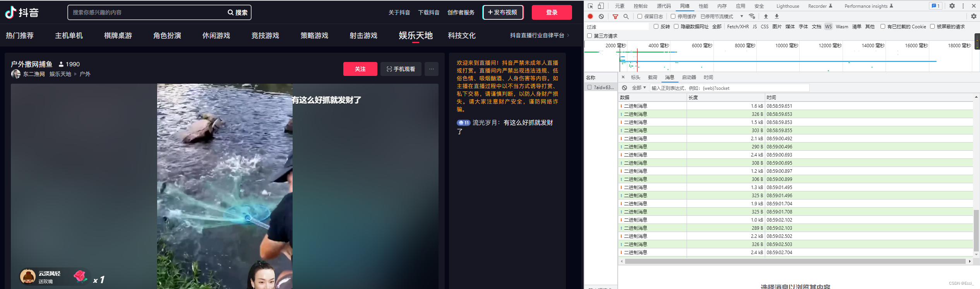Open the Performance insights tab
Image resolution: width=980 pixels, height=289 pixels.
pyautogui.click(x=869, y=6)
